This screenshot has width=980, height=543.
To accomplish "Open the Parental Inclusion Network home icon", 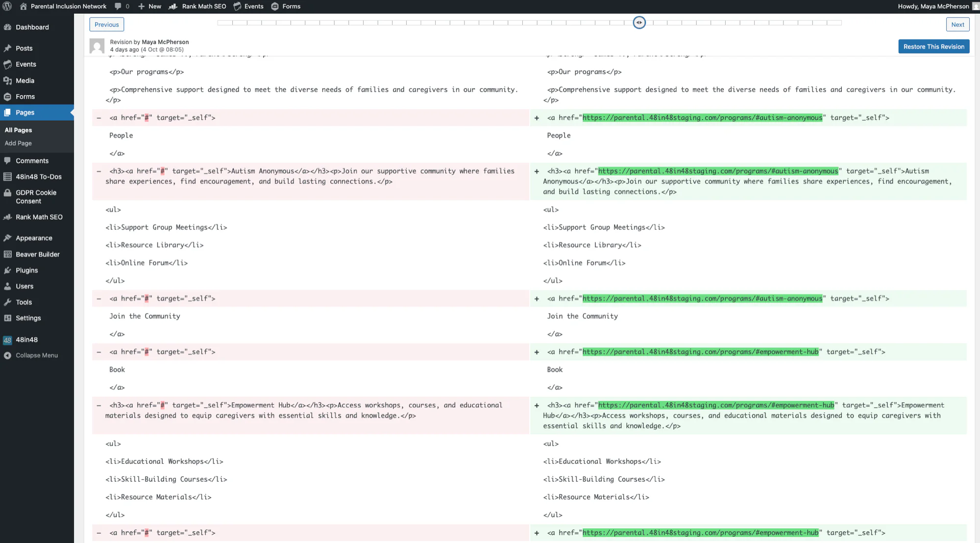I will point(23,6).
